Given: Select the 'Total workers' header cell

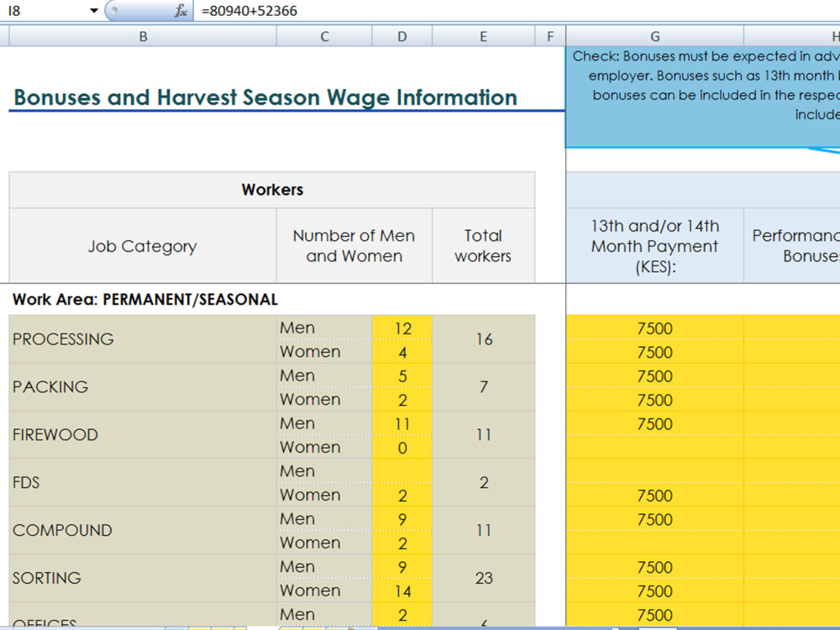Looking at the screenshot, I should (x=483, y=246).
